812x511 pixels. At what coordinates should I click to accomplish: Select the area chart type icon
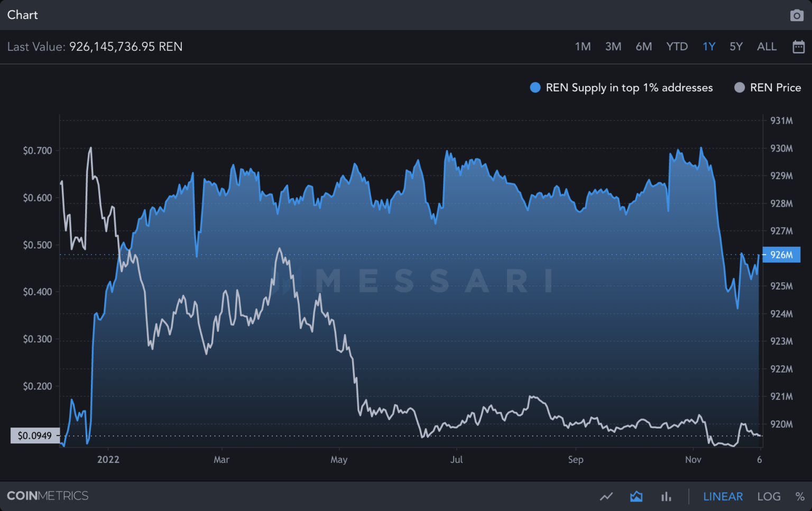click(636, 496)
